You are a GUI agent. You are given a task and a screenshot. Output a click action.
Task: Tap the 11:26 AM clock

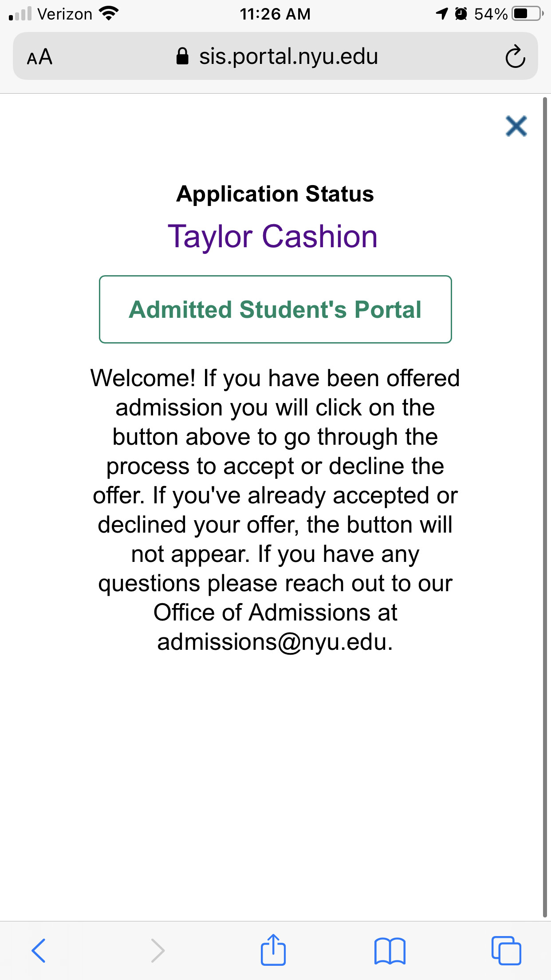click(275, 14)
